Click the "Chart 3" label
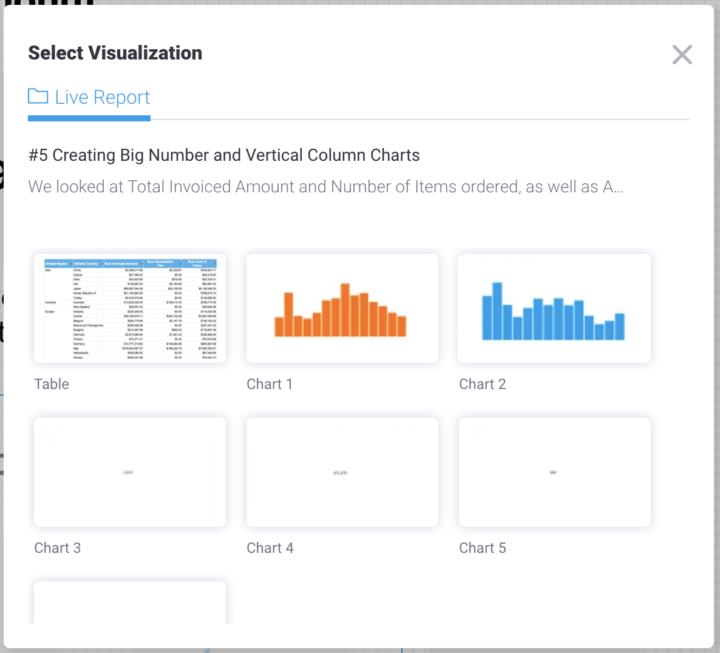 click(57, 548)
